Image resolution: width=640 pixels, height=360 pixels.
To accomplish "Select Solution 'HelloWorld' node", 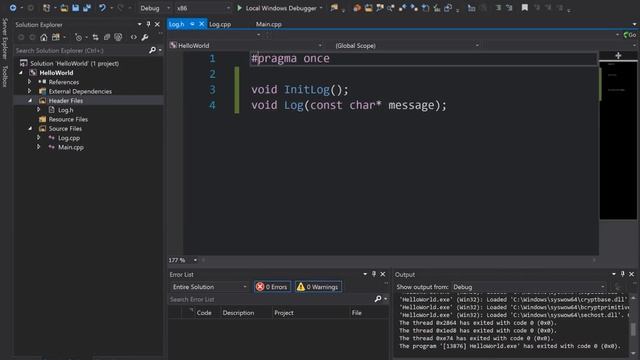I will (74, 63).
